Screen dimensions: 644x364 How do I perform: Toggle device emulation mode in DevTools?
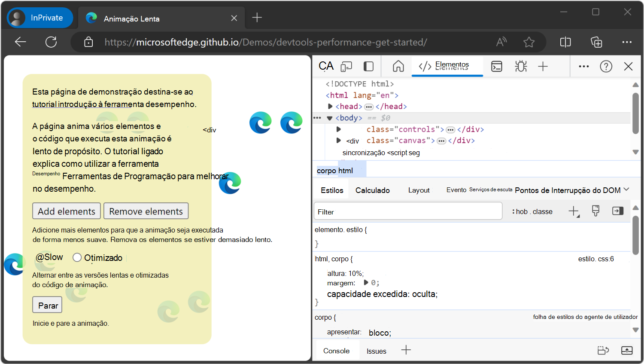[346, 66]
